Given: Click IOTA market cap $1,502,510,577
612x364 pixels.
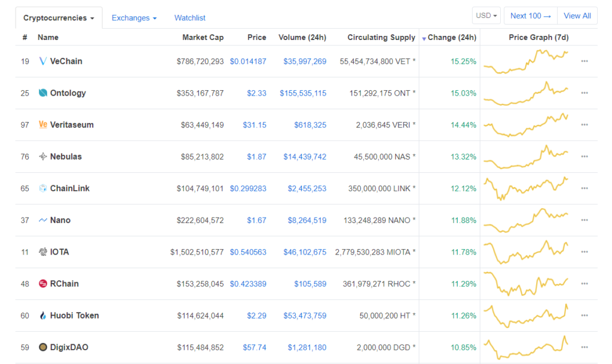Looking at the screenshot, I should pos(197,252).
